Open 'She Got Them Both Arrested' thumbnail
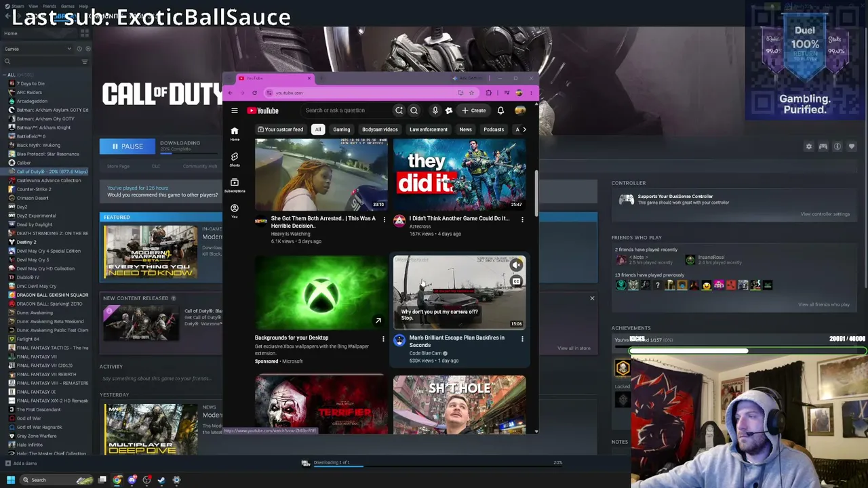 321,175
